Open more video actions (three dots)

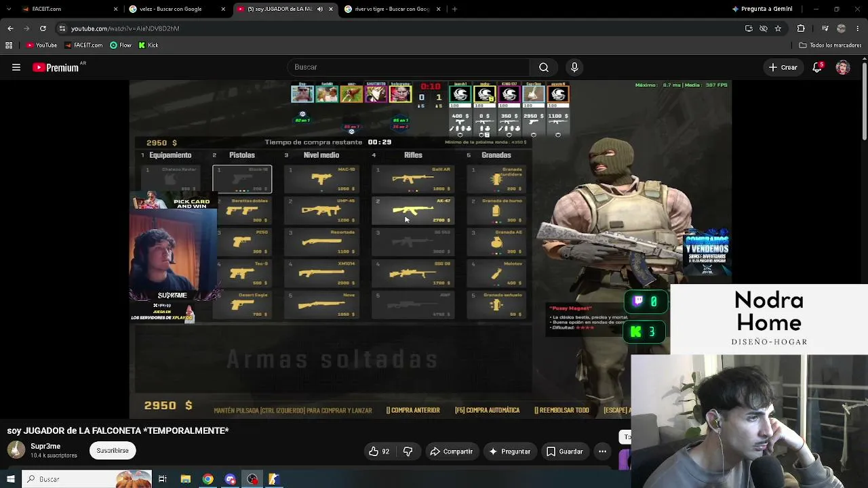click(x=602, y=451)
